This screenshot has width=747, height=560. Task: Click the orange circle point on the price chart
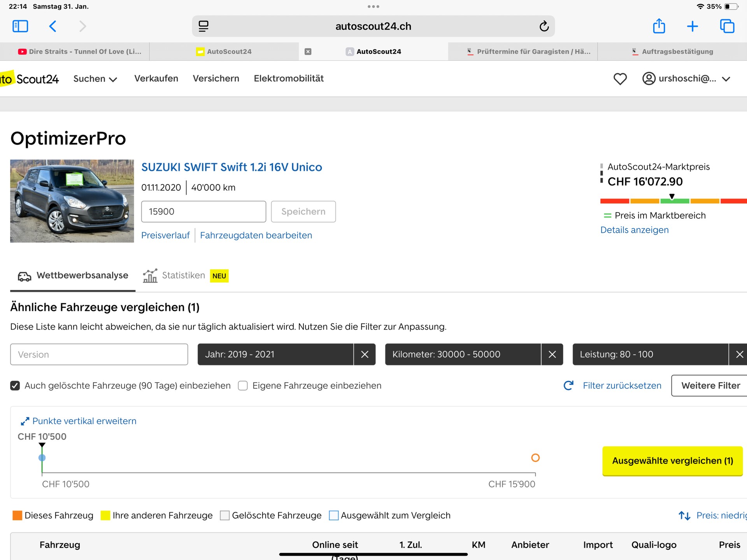coord(535,458)
